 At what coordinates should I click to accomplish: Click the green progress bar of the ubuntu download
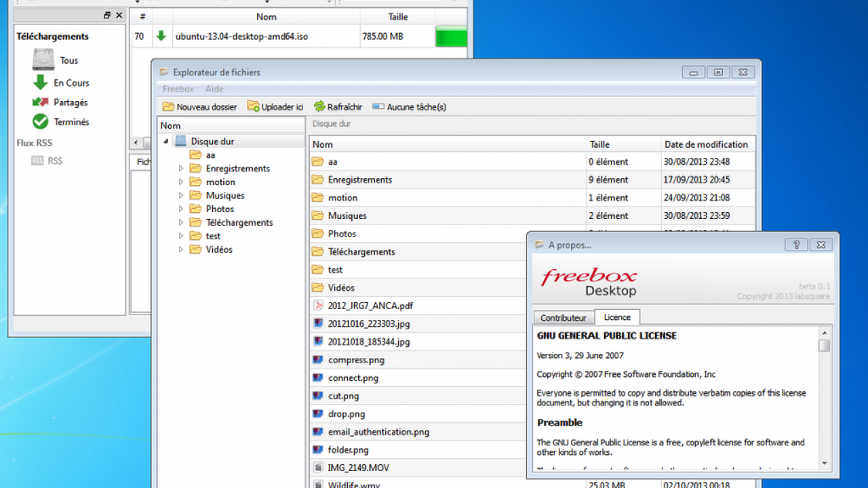[451, 36]
